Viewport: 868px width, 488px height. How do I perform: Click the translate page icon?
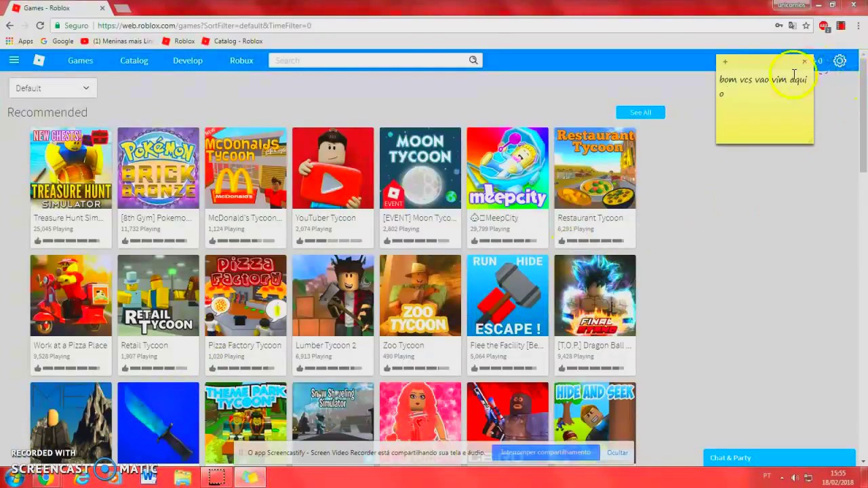coord(792,26)
